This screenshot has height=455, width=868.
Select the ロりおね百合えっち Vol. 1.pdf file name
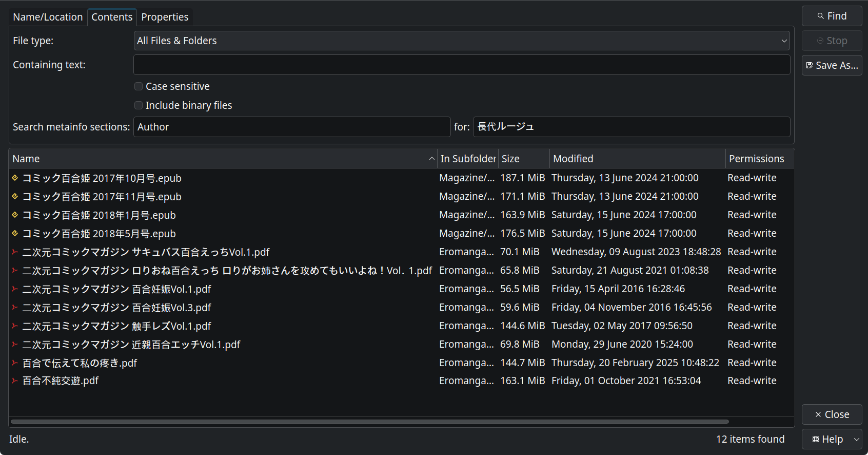click(x=227, y=271)
